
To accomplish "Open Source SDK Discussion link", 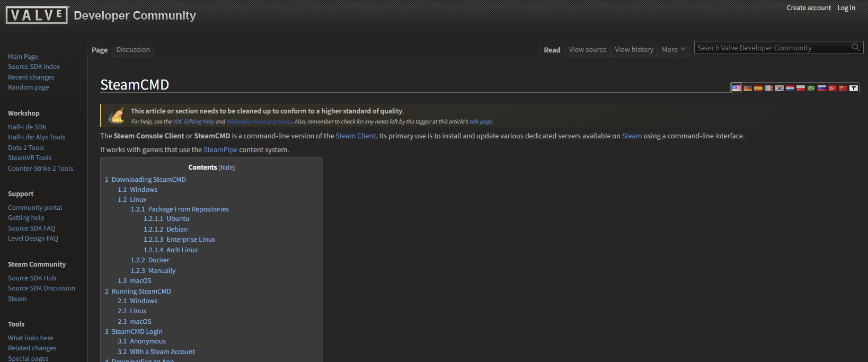I will pyautogui.click(x=41, y=288).
